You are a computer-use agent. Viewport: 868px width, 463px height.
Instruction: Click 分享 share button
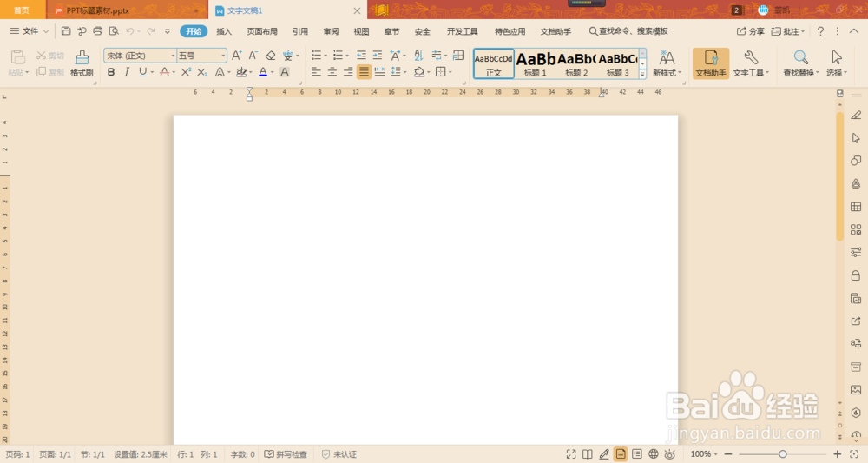click(750, 31)
